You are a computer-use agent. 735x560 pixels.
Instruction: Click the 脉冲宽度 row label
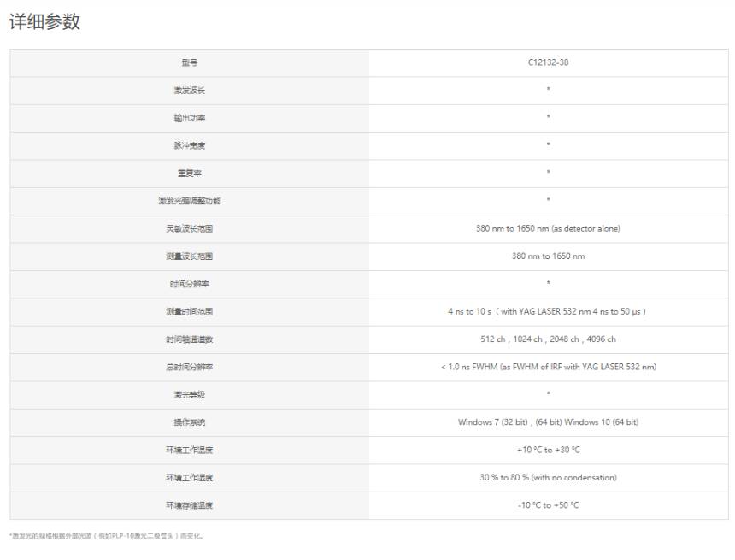point(190,145)
